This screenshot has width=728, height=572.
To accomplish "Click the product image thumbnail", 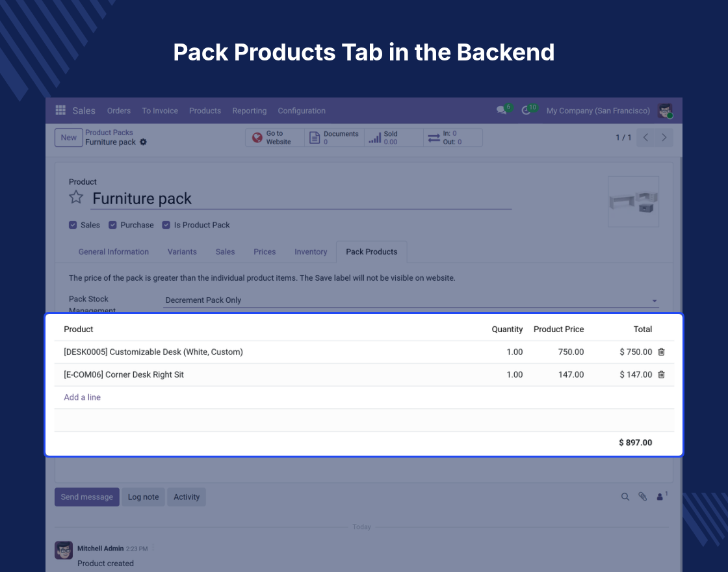I will click(x=633, y=201).
